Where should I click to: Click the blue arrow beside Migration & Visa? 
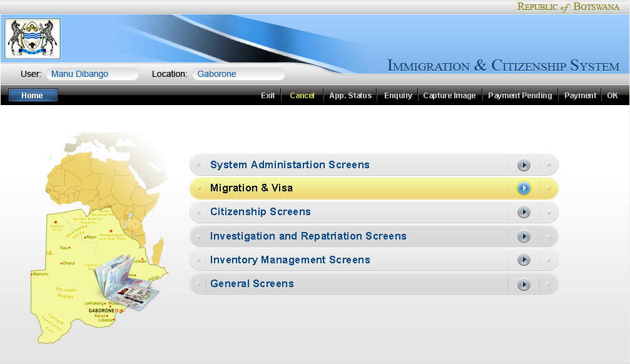coord(524,188)
